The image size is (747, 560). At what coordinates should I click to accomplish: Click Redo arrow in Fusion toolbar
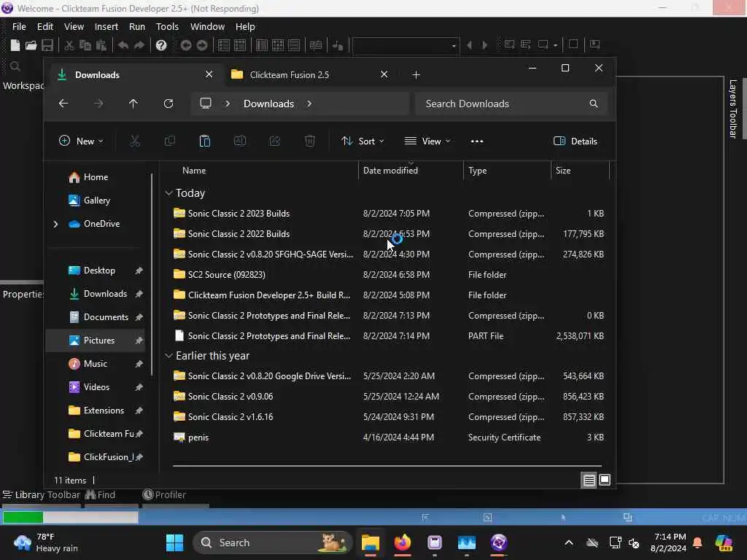[x=139, y=45]
